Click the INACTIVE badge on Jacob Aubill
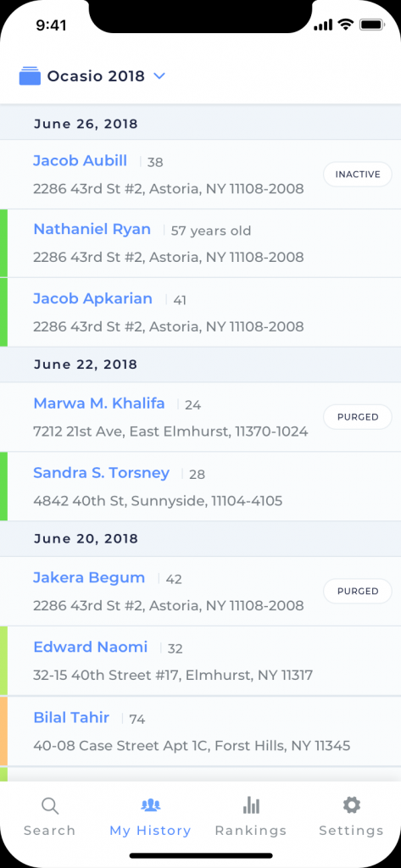Image resolution: width=401 pixels, height=868 pixels. tap(357, 175)
